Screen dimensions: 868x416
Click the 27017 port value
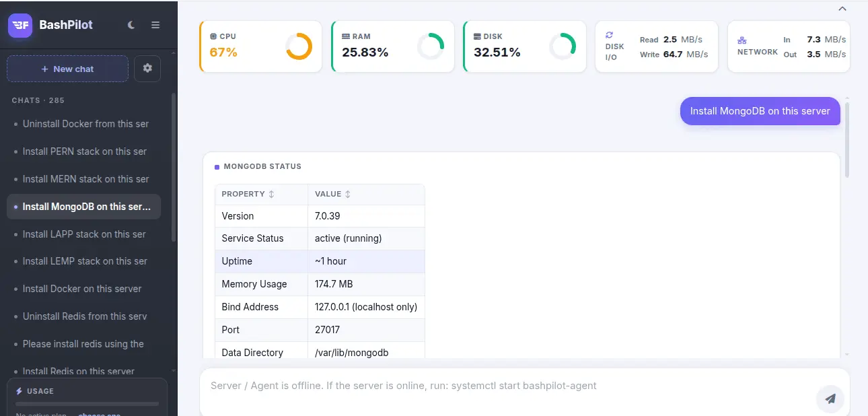click(328, 330)
